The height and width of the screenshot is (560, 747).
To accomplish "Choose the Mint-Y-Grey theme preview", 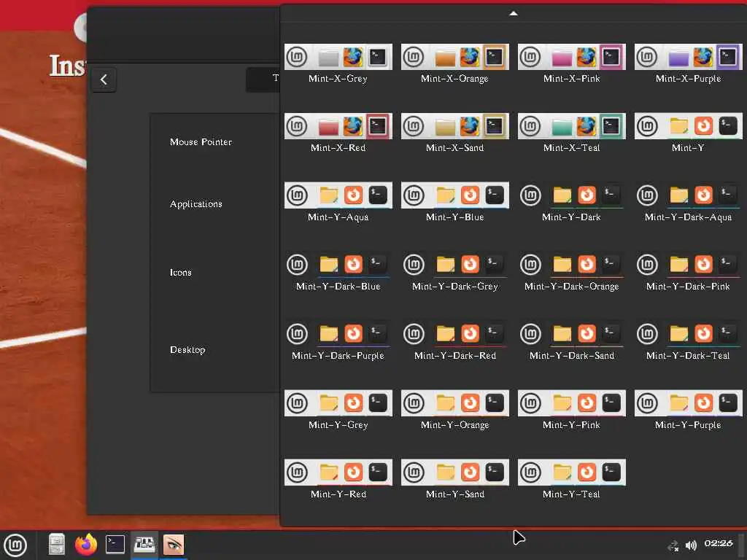I will [338, 402].
